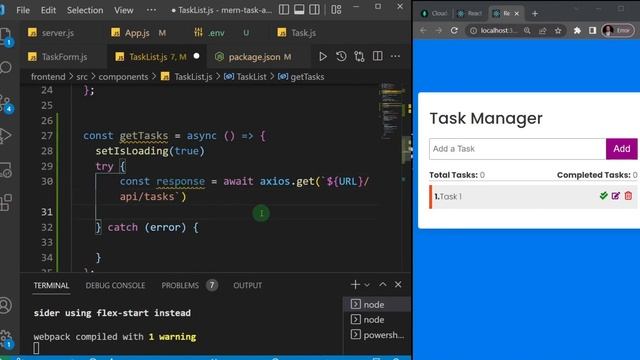This screenshot has height=360, width=640.
Task: Open the timeline history icon in editor toolbar
Action: [341, 56]
